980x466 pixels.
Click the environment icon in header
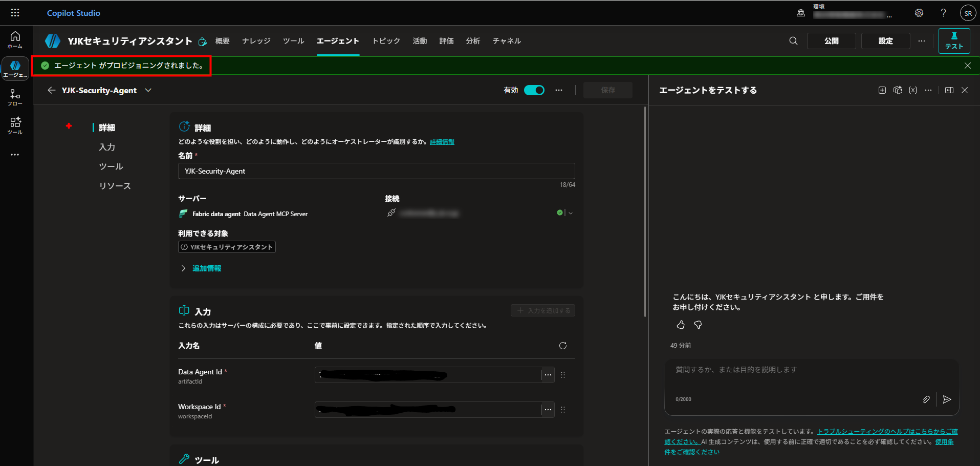coord(801,13)
